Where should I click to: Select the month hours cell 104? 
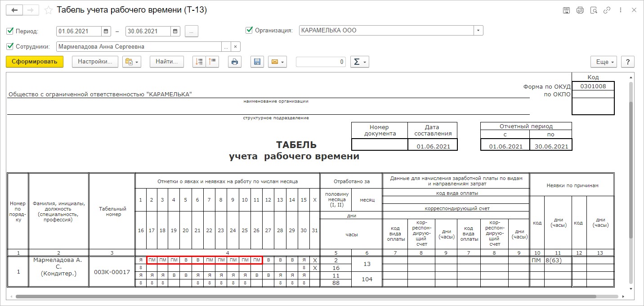tap(367, 279)
